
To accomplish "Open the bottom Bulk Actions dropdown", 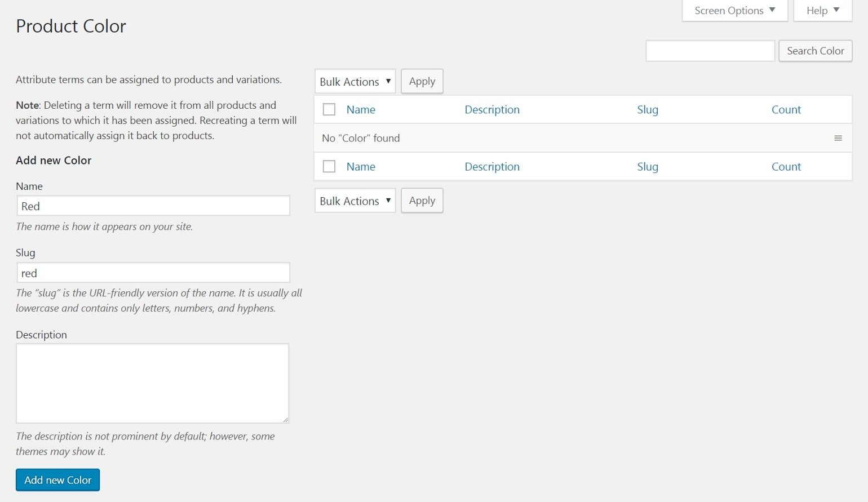I will pos(355,201).
